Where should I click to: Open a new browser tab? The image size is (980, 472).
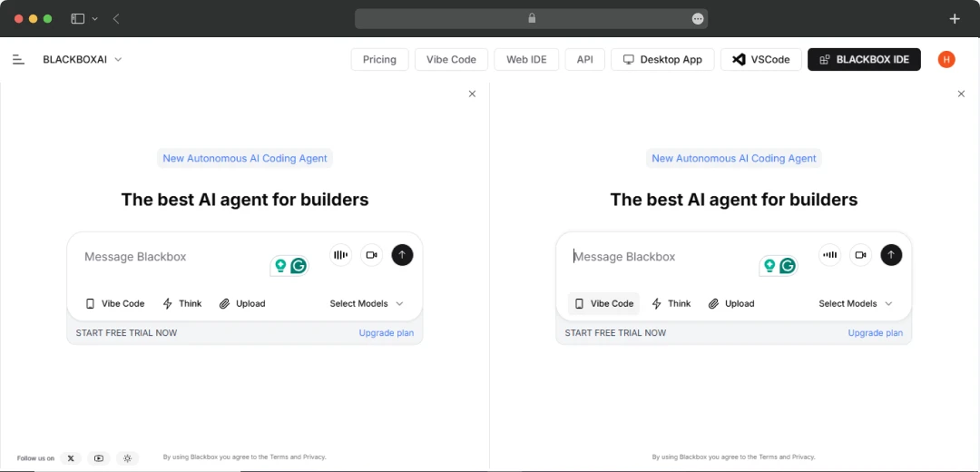(x=955, y=19)
